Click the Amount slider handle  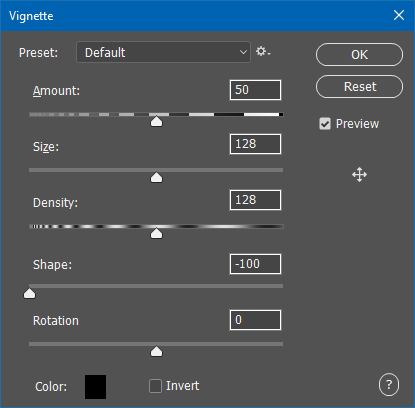[156, 121]
